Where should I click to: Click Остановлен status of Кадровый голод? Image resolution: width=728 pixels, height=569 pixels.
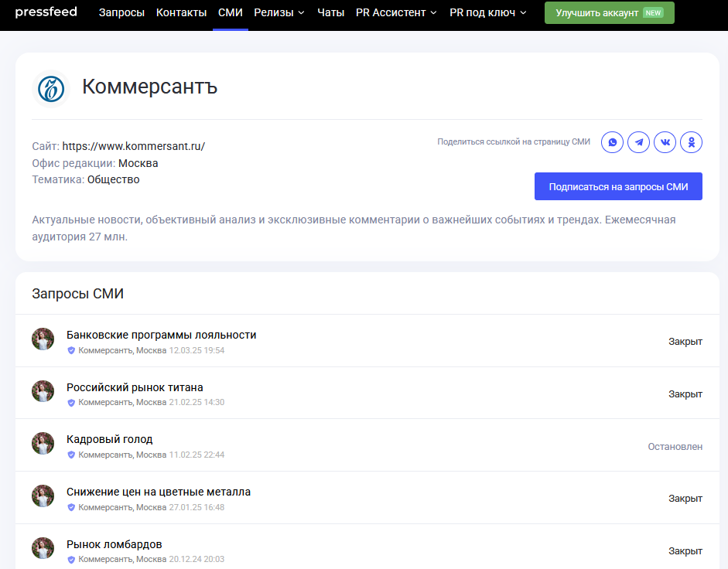pos(675,447)
